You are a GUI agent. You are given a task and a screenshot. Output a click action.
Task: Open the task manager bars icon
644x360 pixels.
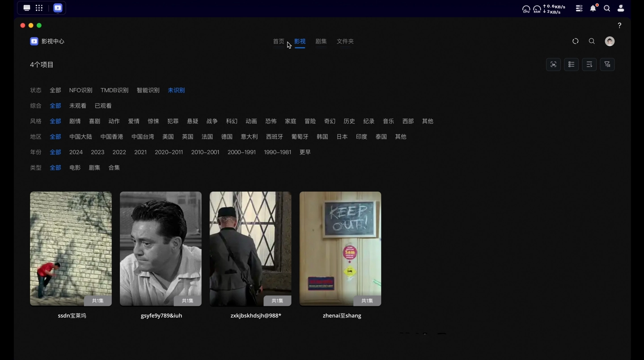[579, 8]
